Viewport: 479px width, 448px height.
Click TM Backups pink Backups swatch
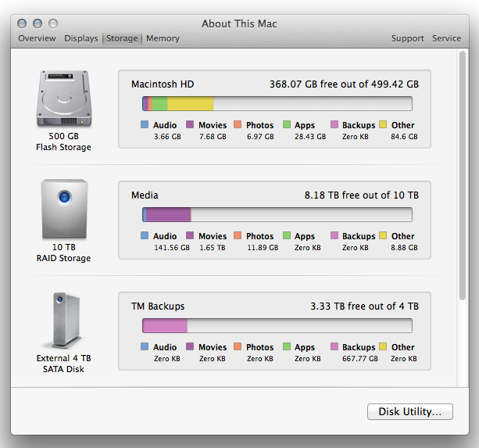[334, 346]
